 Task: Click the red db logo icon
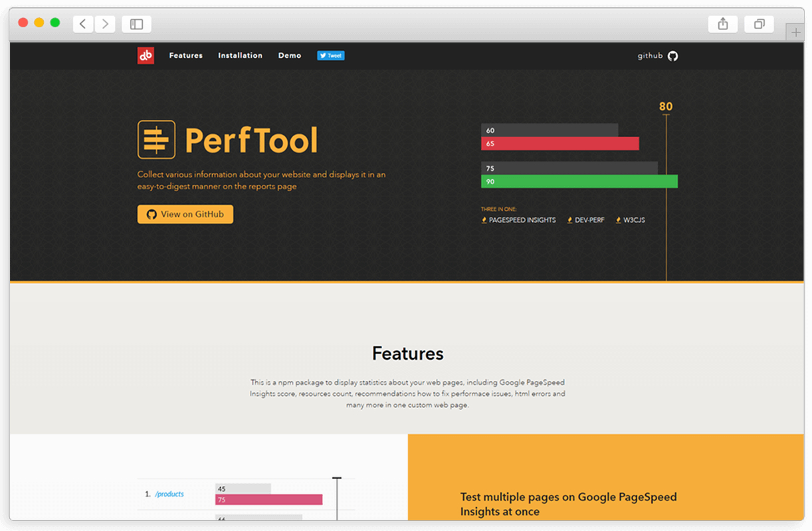146,56
